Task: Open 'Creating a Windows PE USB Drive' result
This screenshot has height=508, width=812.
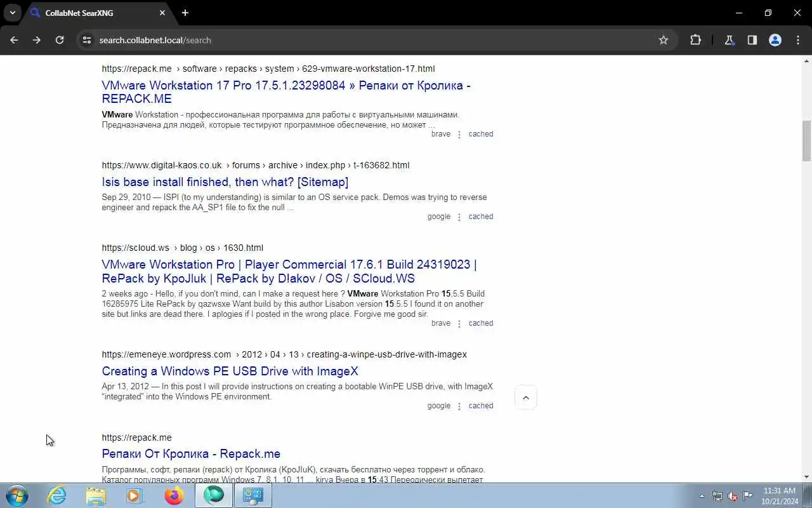Action: click(230, 371)
